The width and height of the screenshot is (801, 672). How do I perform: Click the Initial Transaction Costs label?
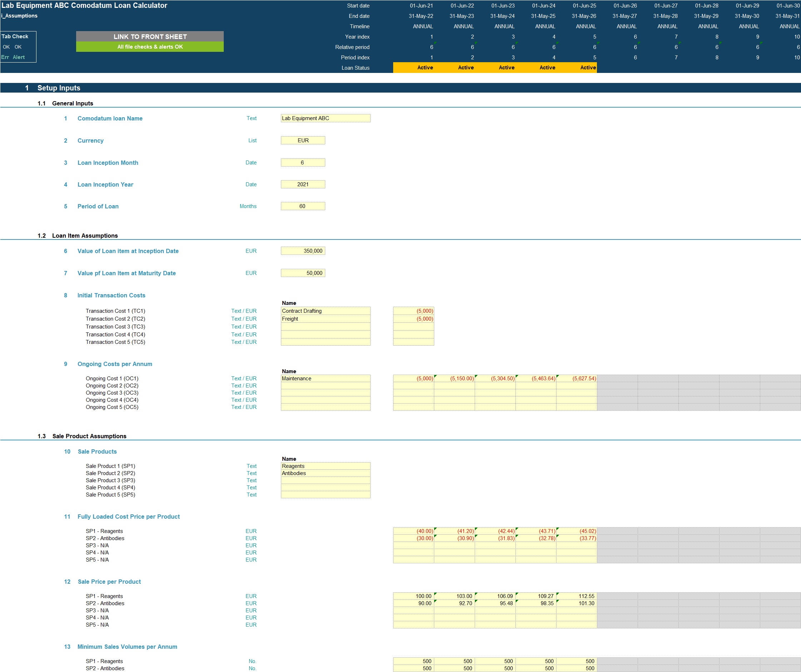[112, 296]
